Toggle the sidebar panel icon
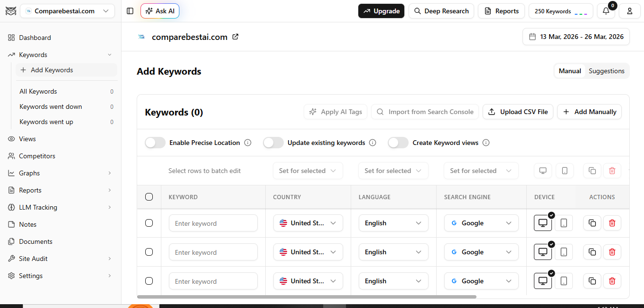644x308 pixels. coord(130,11)
